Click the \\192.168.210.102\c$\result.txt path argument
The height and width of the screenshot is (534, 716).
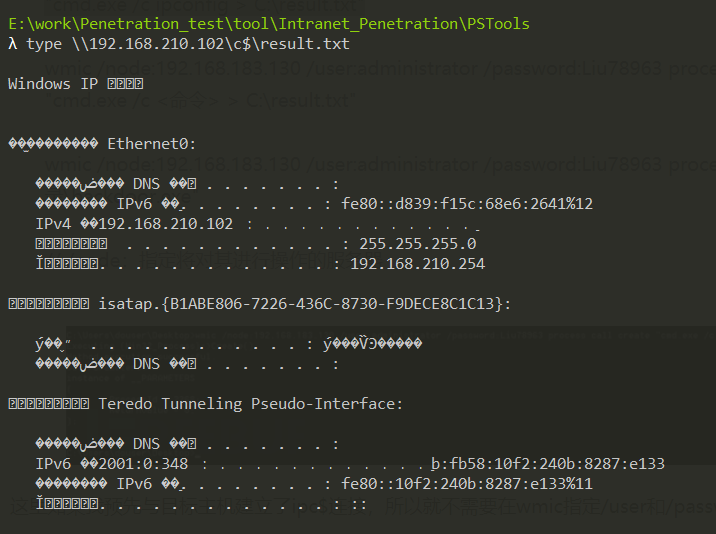211,44
